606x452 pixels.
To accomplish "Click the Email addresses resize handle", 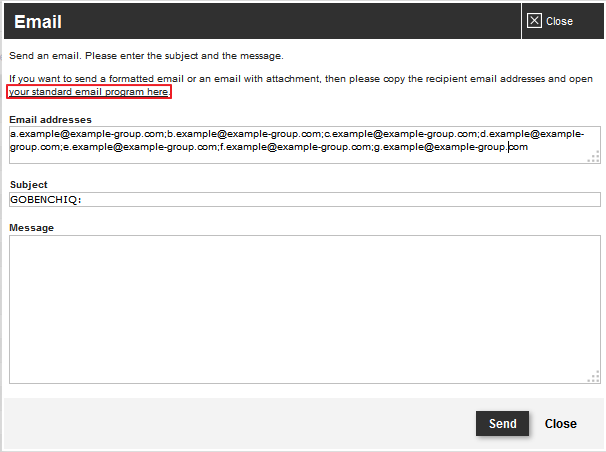I will (594, 157).
